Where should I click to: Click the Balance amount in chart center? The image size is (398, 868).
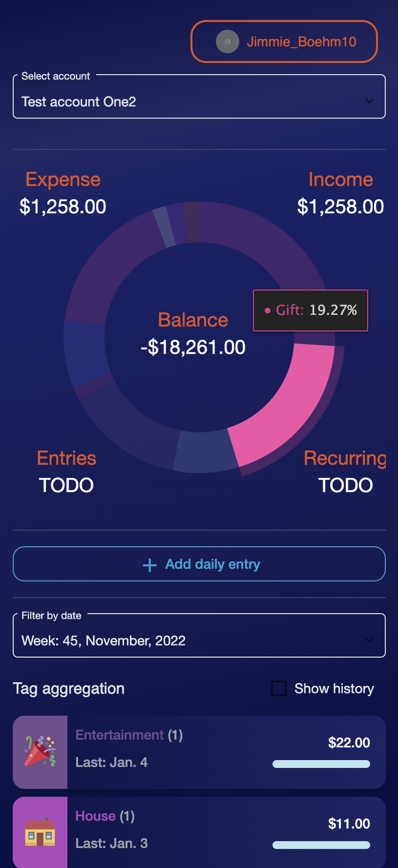[x=193, y=348]
